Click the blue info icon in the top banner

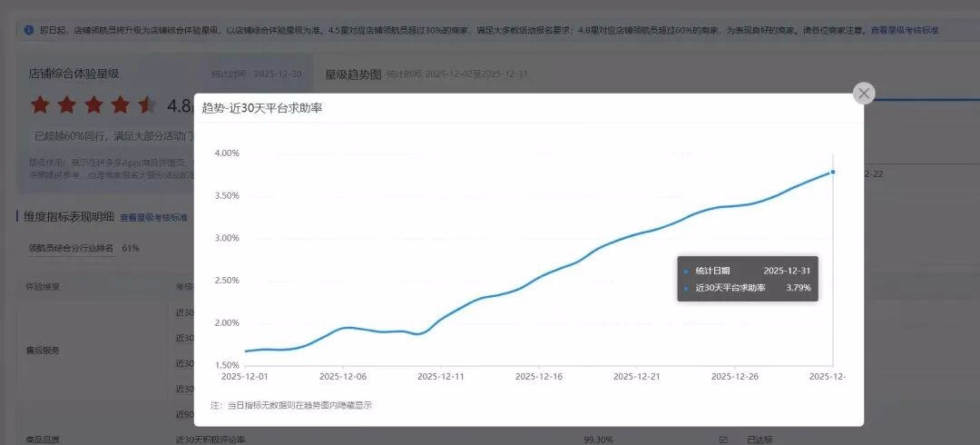pos(29,30)
